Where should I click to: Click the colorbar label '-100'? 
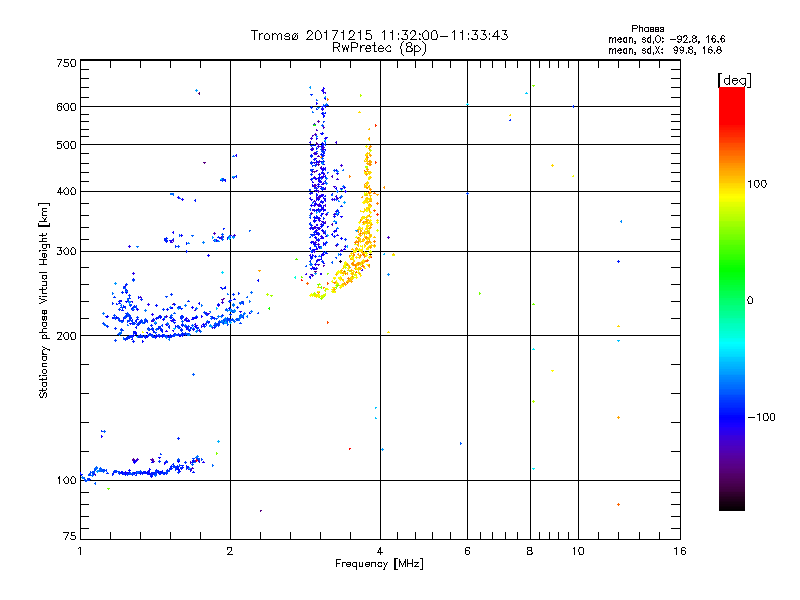pyautogui.click(x=761, y=417)
